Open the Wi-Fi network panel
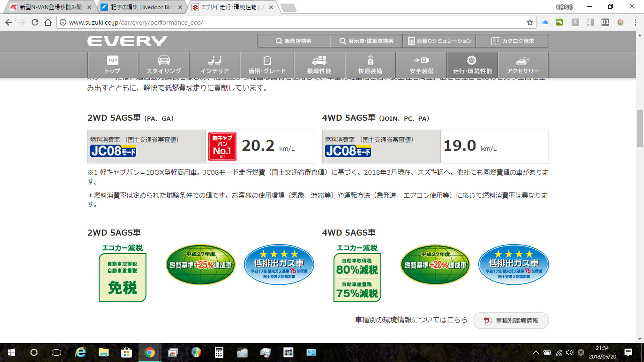The image size is (644, 362). pos(558,353)
